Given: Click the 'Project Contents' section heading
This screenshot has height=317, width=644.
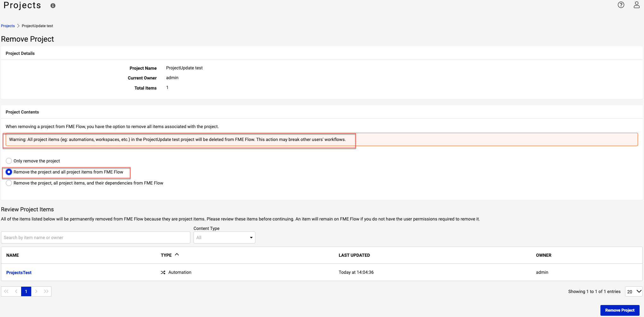Looking at the screenshot, I should (x=22, y=112).
